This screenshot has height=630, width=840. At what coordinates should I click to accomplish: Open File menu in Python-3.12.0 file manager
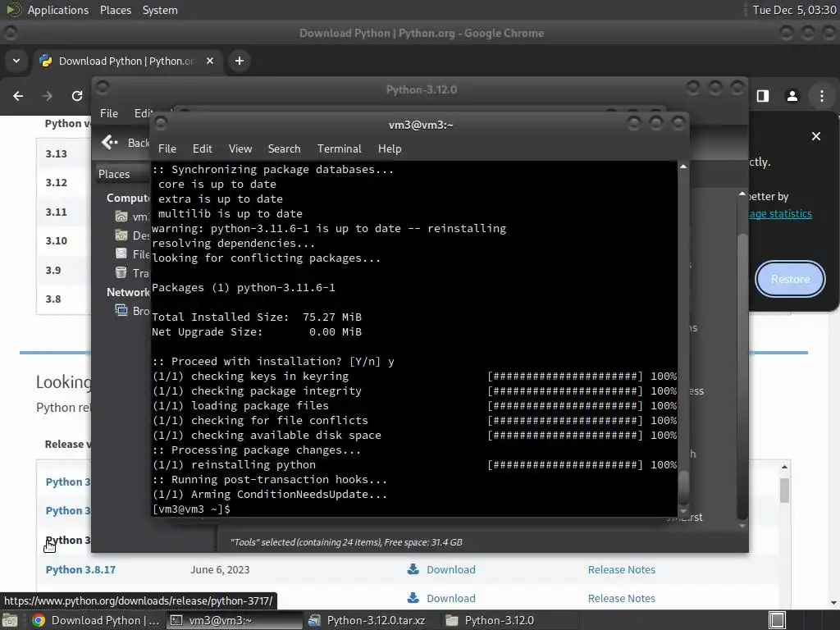(x=109, y=113)
